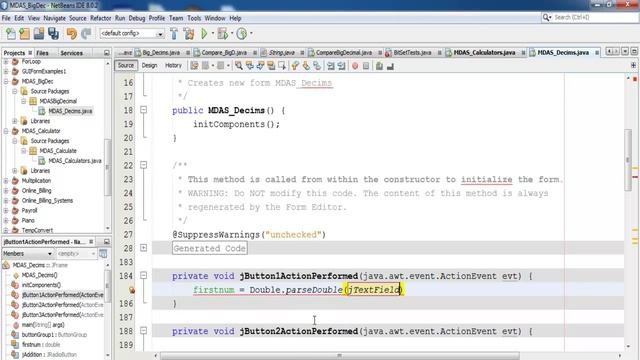
Task: Open the File menu
Action: 6,18
